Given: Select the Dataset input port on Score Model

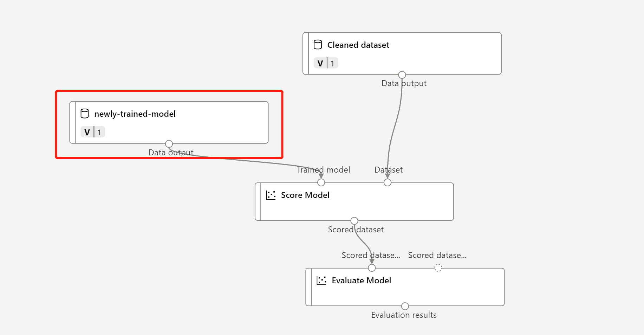Looking at the screenshot, I should pos(387,182).
